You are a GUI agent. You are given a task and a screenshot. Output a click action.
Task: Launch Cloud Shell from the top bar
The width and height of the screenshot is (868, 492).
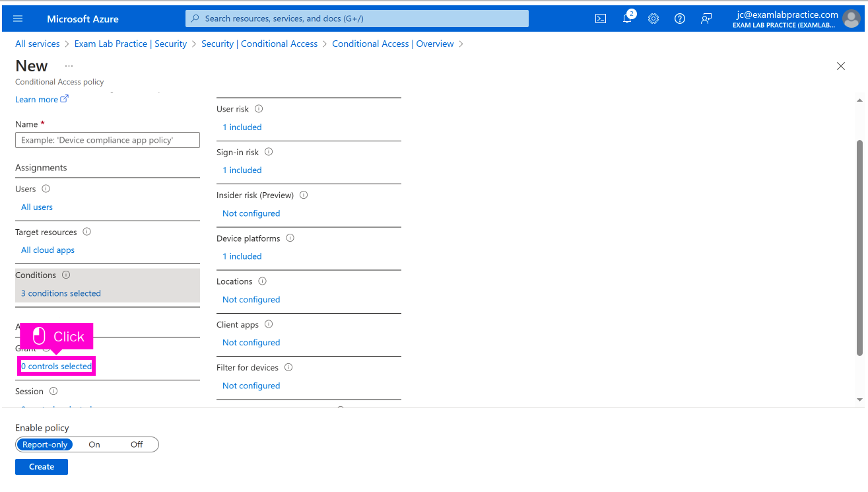[601, 18]
